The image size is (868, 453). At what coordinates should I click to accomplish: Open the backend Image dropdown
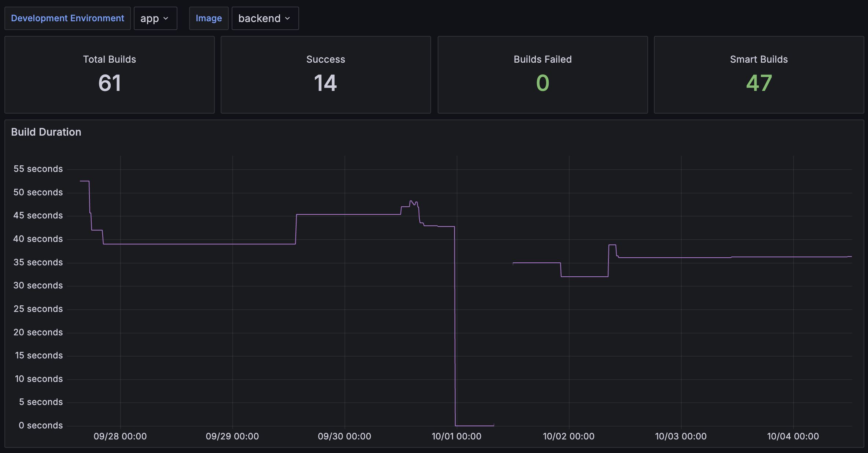[264, 18]
